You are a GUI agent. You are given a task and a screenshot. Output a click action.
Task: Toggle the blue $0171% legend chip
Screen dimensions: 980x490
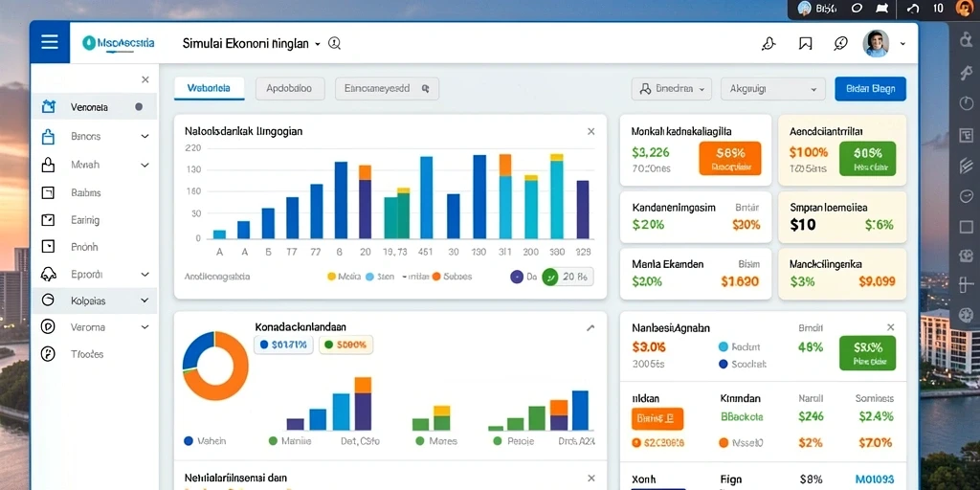283,345
